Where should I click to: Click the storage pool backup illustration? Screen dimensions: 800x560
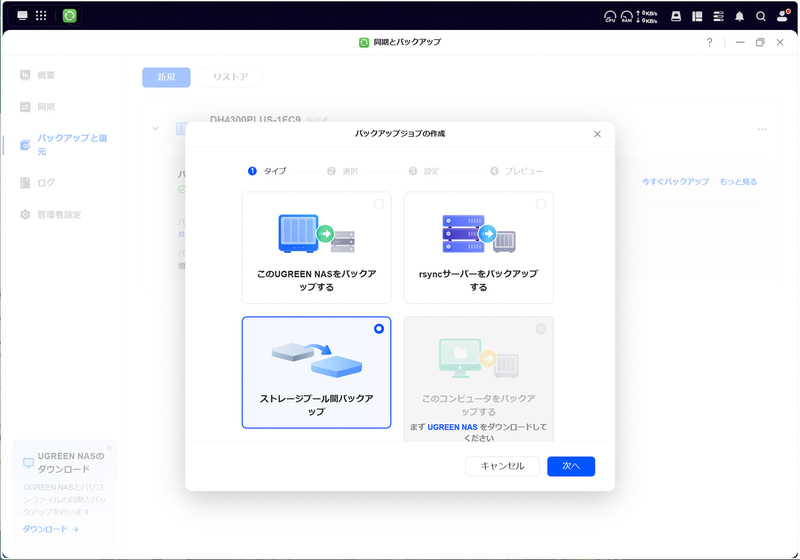pyautogui.click(x=316, y=359)
